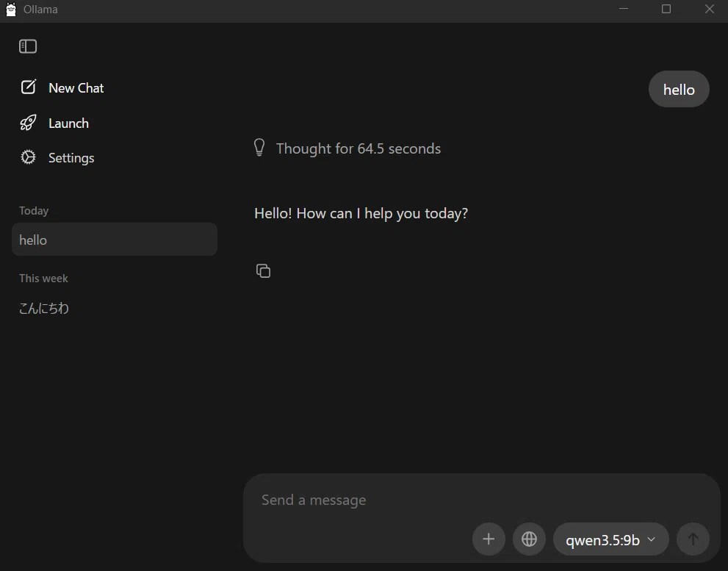Focus the 'Send a message' input field

click(x=481, y=500)
